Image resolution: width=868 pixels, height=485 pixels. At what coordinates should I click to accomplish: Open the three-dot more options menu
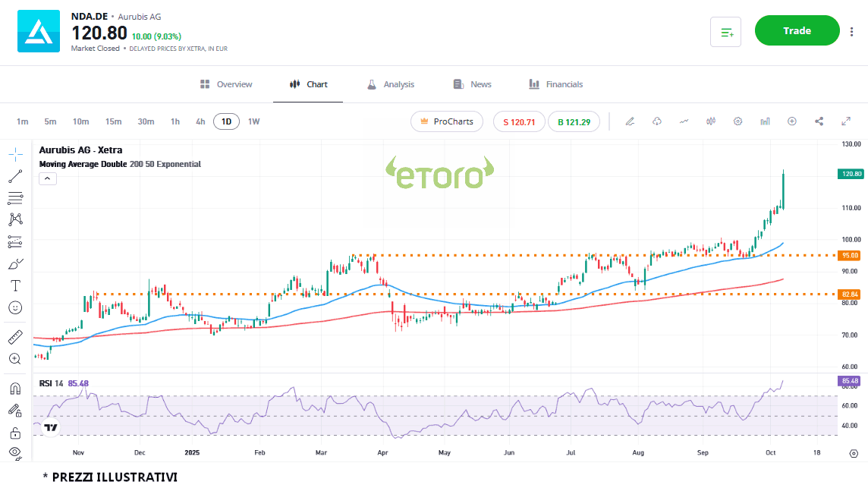pyautogui.click(x=852, y=31)
